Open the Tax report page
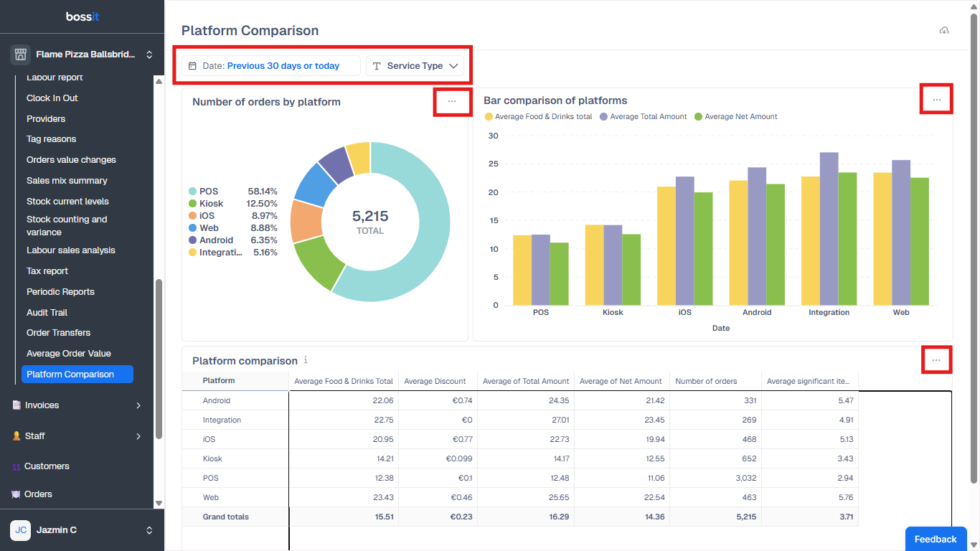The image size is (980, 551). point(47,271)
